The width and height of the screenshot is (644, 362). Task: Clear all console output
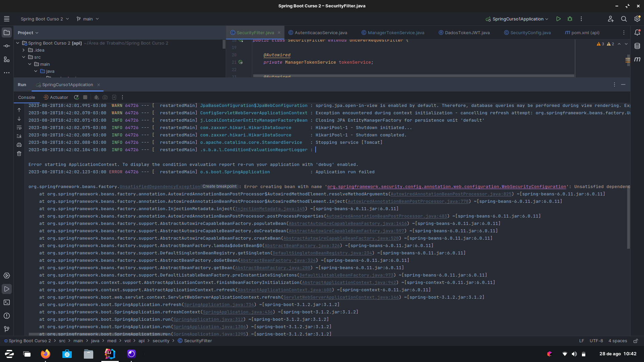click(x=19, y=154)
